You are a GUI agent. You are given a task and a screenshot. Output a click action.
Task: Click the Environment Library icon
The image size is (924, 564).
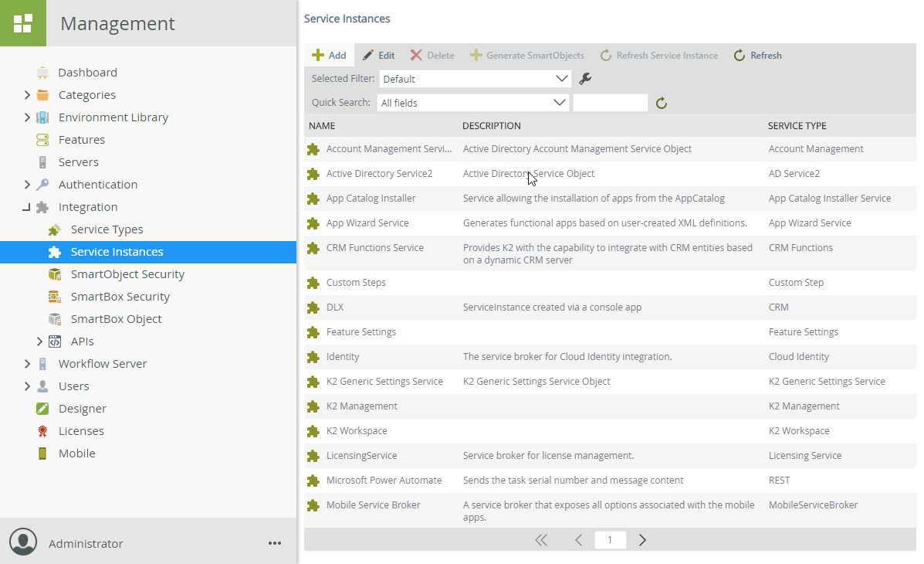(42, 117)
